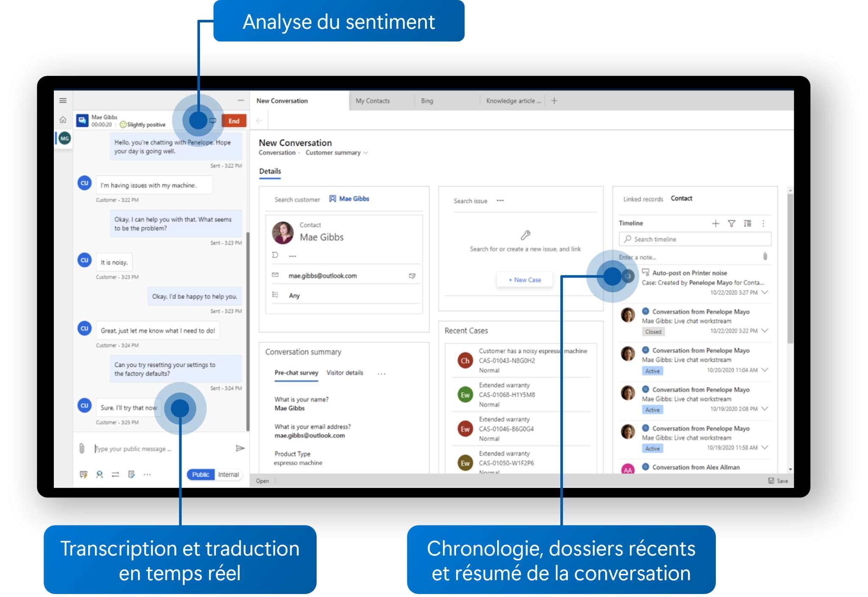868x597 pixels.
Task: Click the send message icon in the chat panel
Action: (240, 448)
